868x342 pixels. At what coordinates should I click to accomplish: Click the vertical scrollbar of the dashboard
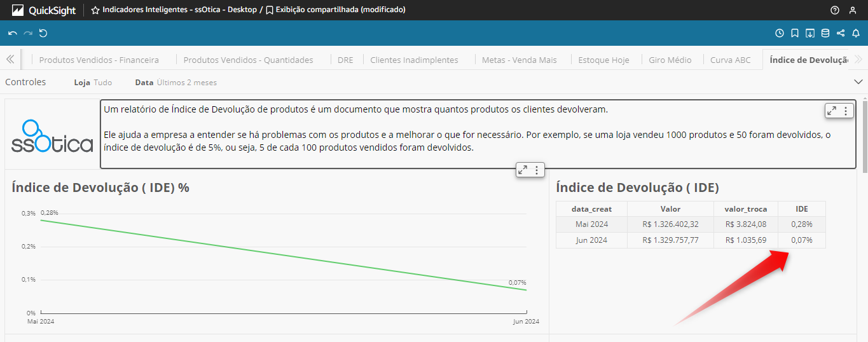pyautogui.click(x=864, y=191)
